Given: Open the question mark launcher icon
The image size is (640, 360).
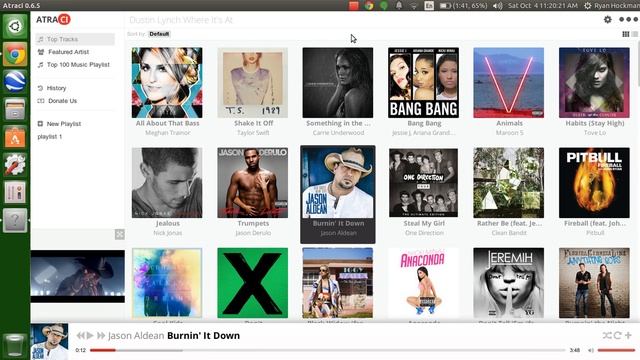Looking at the screenshot, I should coord(15,220).
